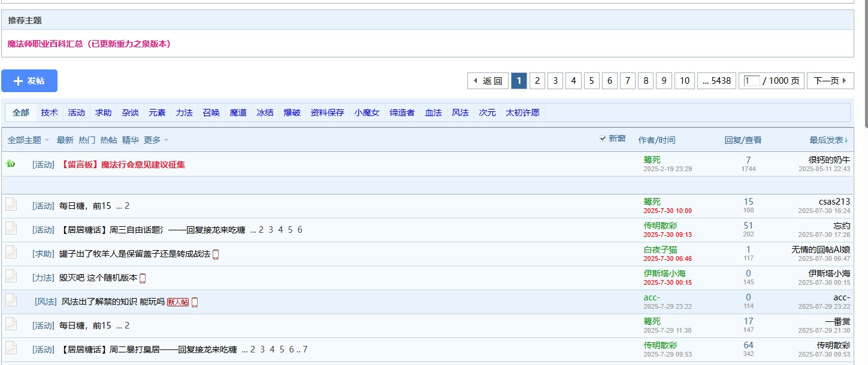Expand the 更多 filter dropdown
Image resolution: width=868 pixels, height=365 pixels.
tap(156, 140)
